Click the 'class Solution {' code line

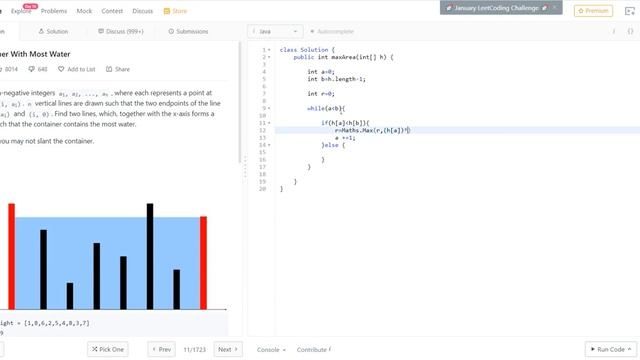pos(307,50)
